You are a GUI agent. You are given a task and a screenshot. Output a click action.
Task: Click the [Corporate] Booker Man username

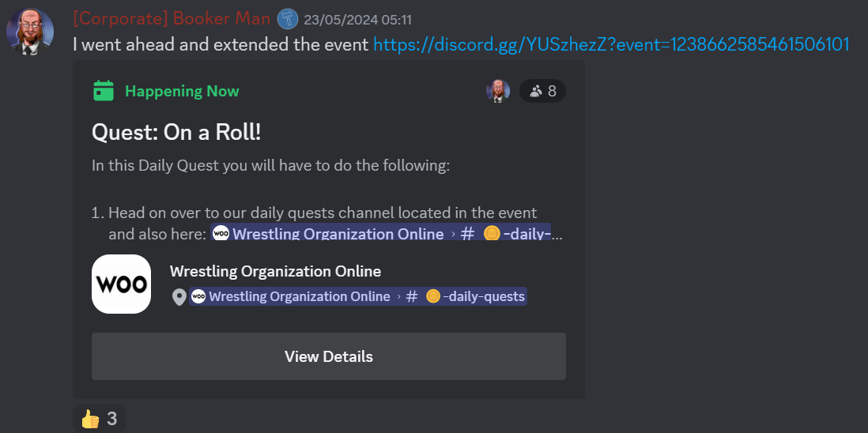(x=172, y=19)
